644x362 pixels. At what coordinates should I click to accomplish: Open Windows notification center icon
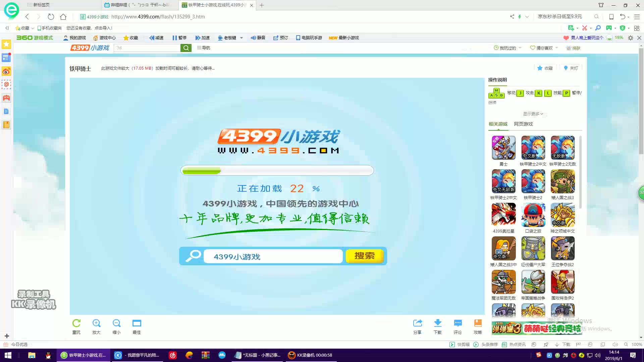[x=633, y=355]
